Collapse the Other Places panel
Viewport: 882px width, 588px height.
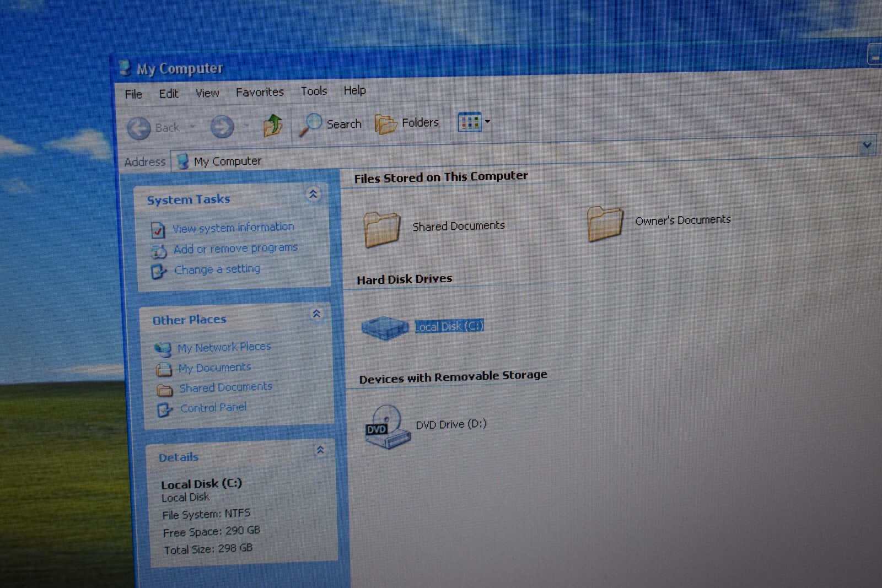pos(316,314)
